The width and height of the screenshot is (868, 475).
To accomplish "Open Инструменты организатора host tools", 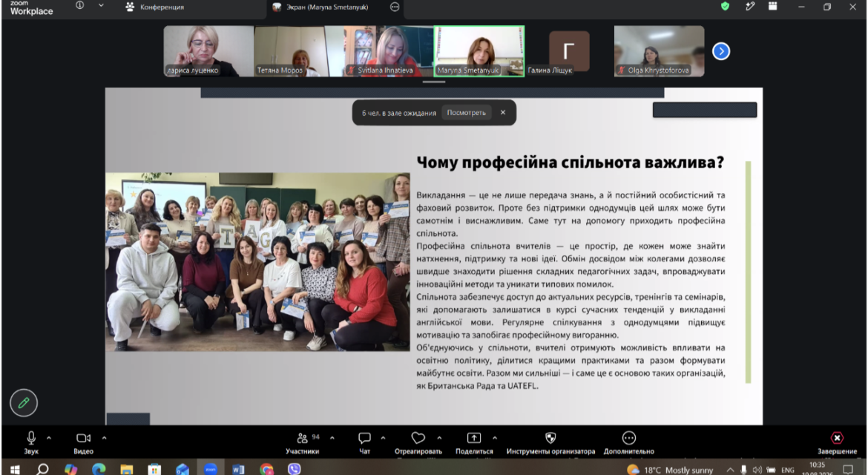I will 550,442.
